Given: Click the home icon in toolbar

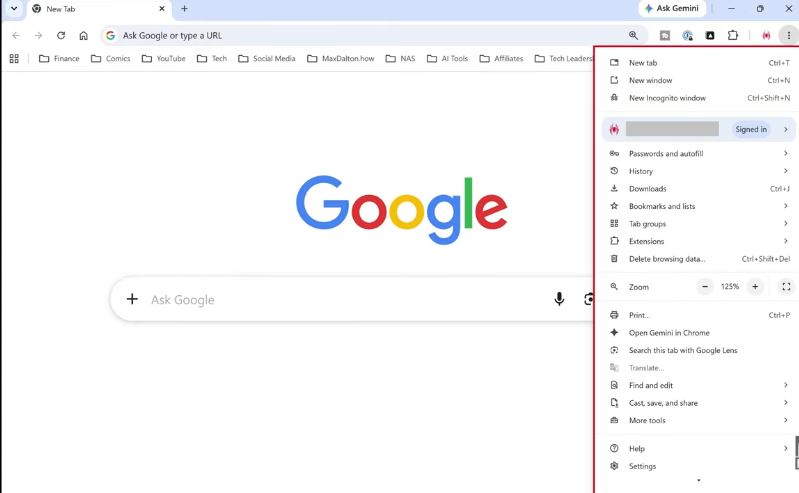Looking at the screenshot, I should point(84,35).
